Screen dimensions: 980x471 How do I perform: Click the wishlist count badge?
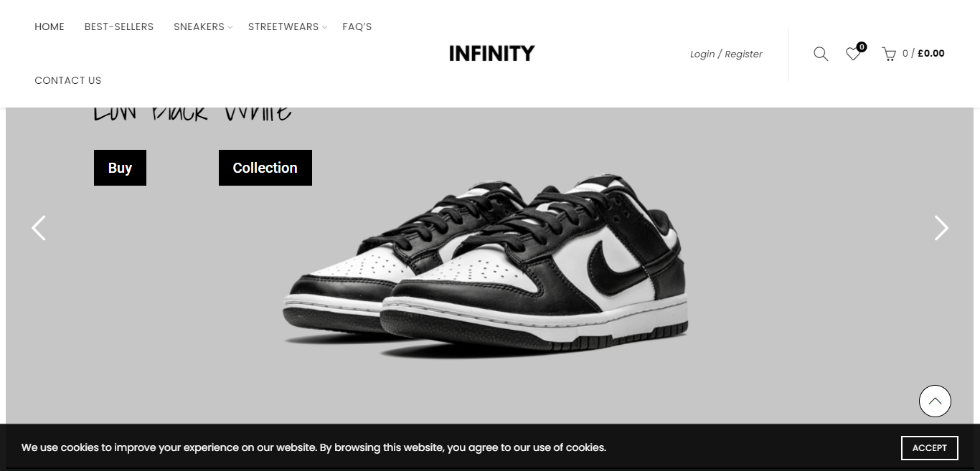tap(862, 47)
